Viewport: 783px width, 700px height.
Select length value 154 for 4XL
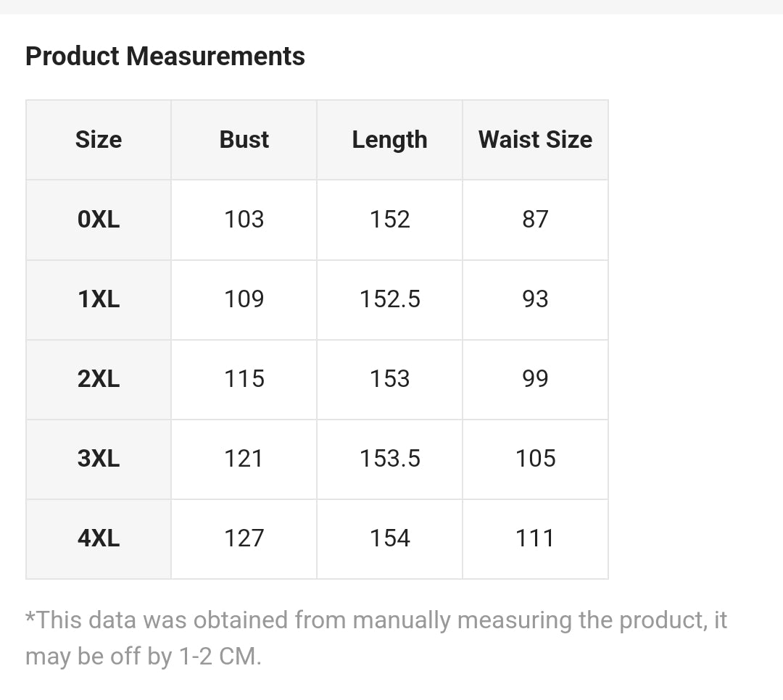(389, 538)
